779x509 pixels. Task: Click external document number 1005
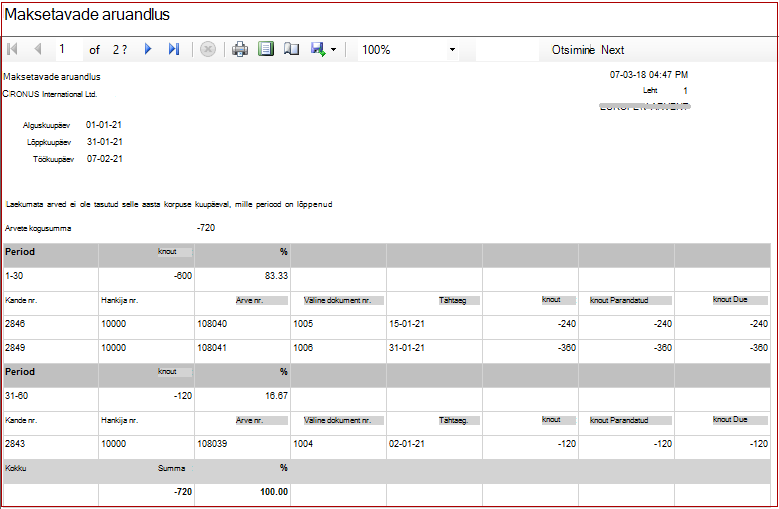click(303, 324)
